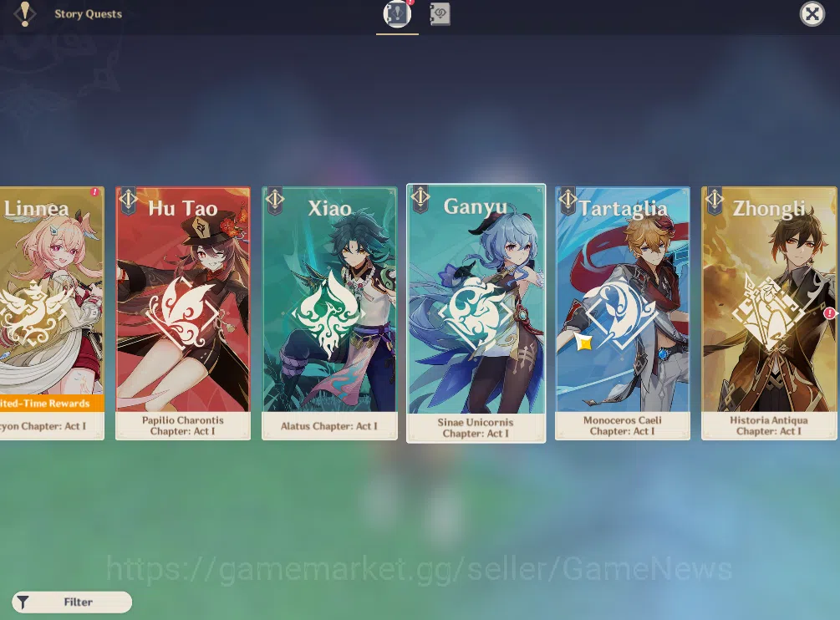The height and width of the screenshot is (620, 840).
Task: Switch to the story quests book tab
Action: 397,14
